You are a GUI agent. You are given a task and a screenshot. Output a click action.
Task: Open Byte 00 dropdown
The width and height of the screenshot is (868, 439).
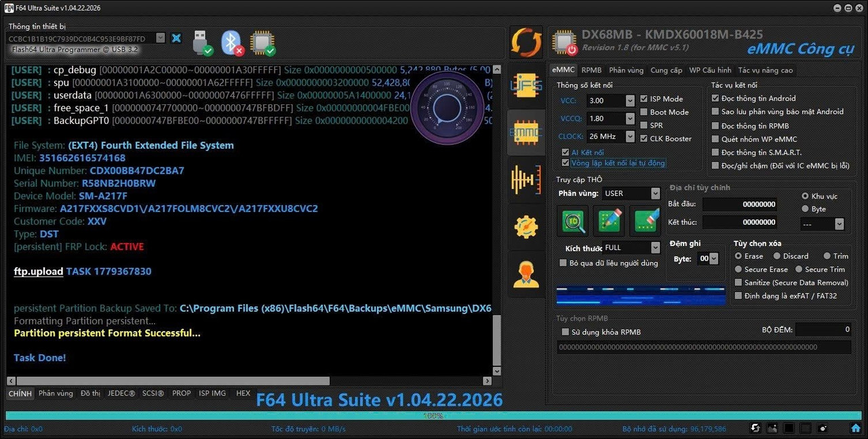[713, 258]
